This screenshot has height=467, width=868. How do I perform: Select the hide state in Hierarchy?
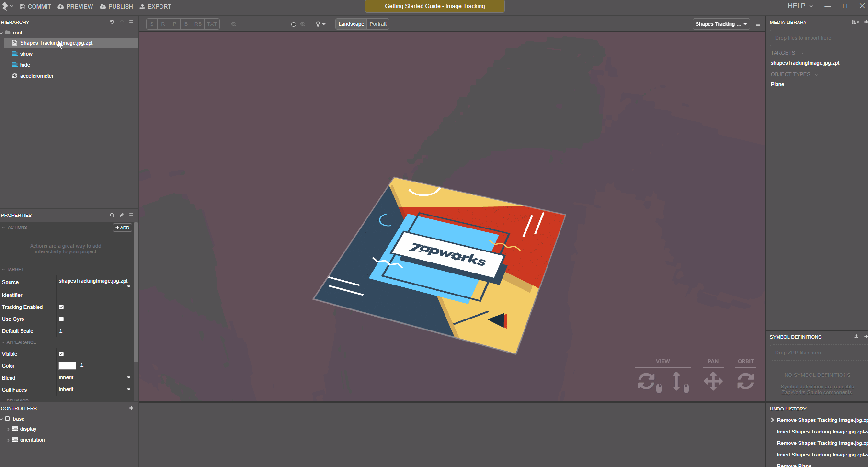point(25,65)
